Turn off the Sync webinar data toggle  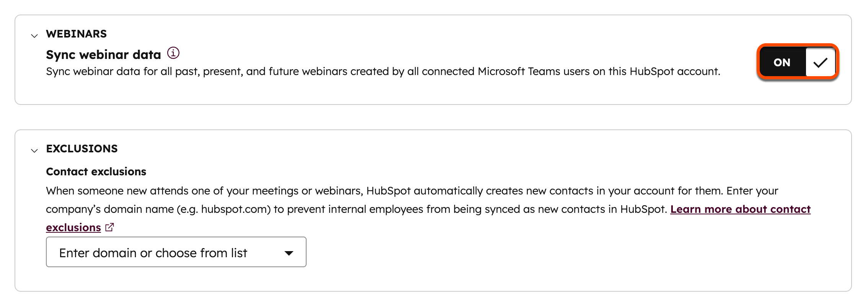(x=798, y=62)
